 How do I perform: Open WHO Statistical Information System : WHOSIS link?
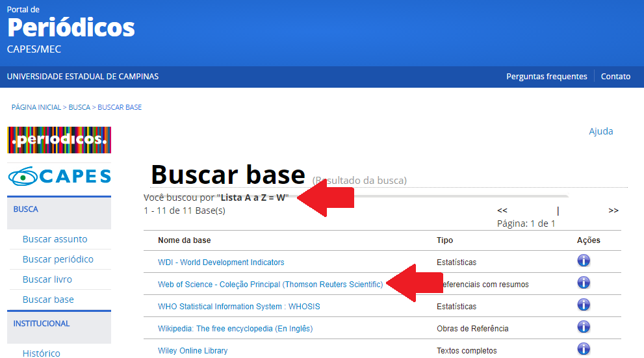(238, 306)
